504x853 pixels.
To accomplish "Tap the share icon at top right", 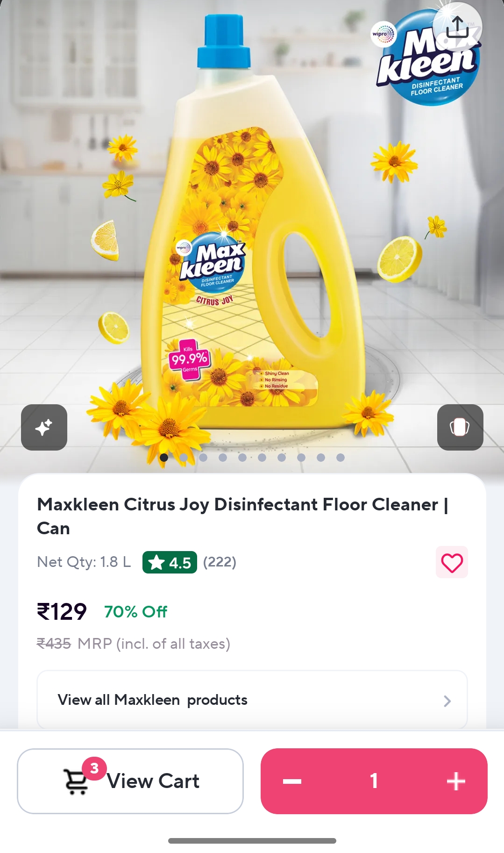I will coord(457,27).
